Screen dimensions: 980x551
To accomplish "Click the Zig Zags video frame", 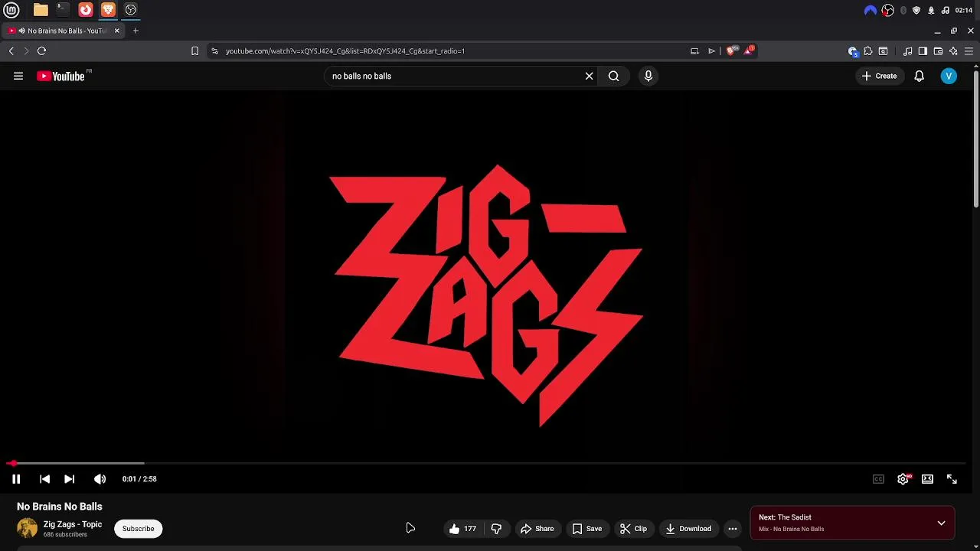I will [x=488, y=275].
